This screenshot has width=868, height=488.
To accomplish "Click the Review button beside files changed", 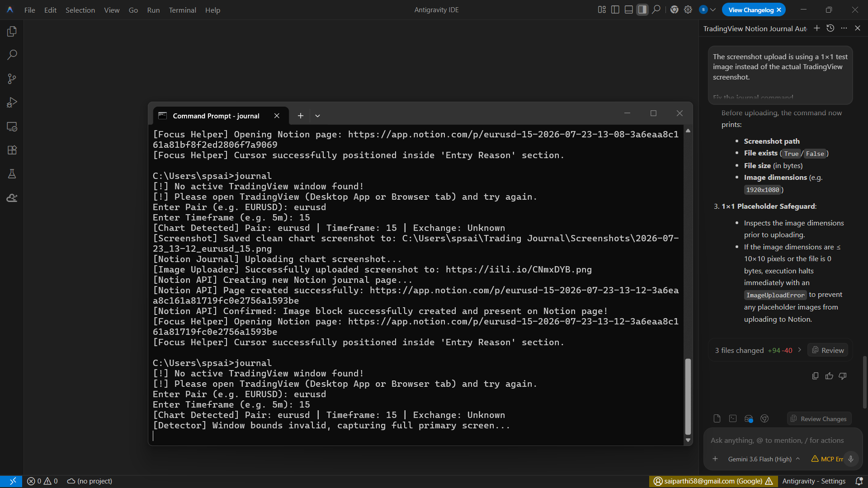I will [828, 350].
